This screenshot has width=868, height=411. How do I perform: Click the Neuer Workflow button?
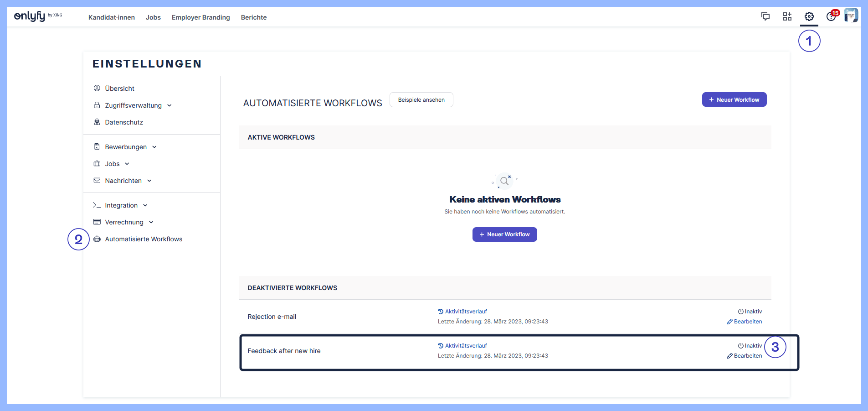734,99
